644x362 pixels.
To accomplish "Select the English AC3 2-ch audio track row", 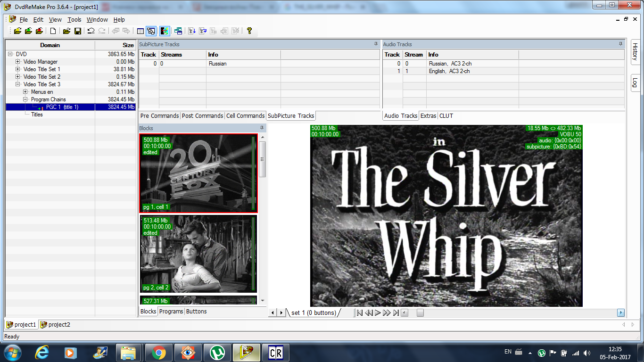I will coord(504,71).
